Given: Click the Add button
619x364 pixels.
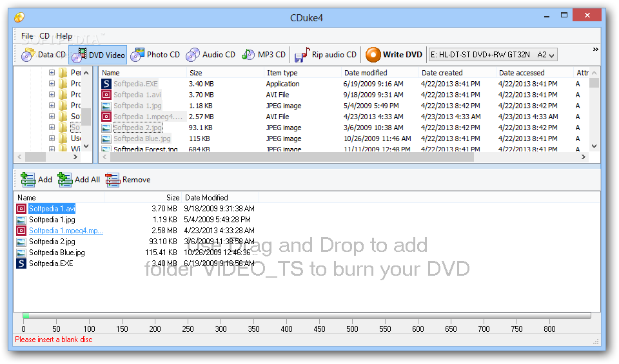Looking at the screenshot, I should point(36,180).
